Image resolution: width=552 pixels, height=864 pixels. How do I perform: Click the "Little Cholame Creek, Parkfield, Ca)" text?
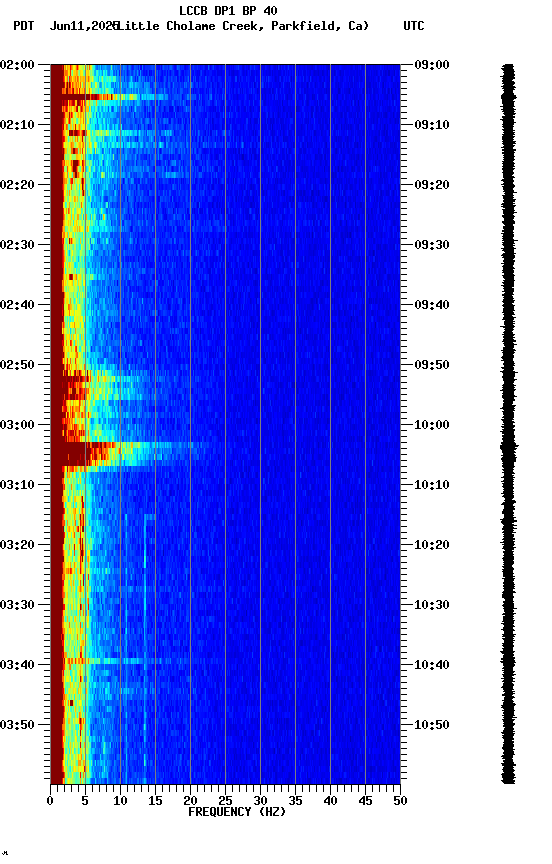[x=243, y=26]
